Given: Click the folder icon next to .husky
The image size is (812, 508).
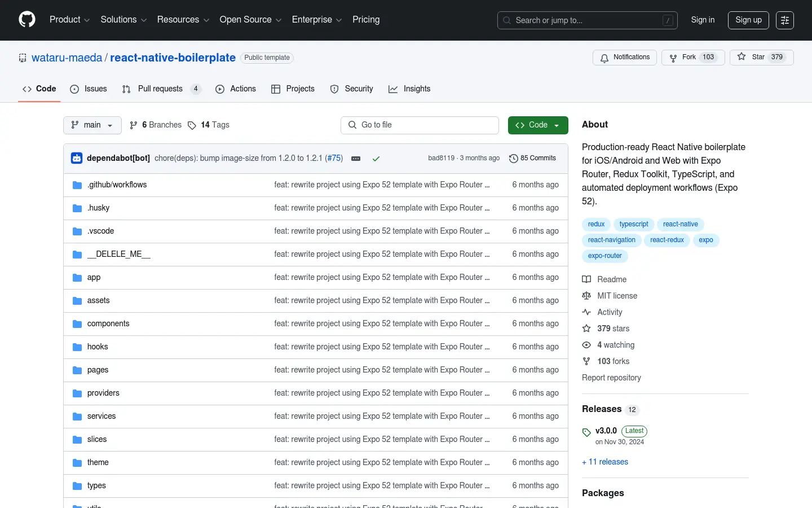Looking at the screenshot, I should [77, 208].
